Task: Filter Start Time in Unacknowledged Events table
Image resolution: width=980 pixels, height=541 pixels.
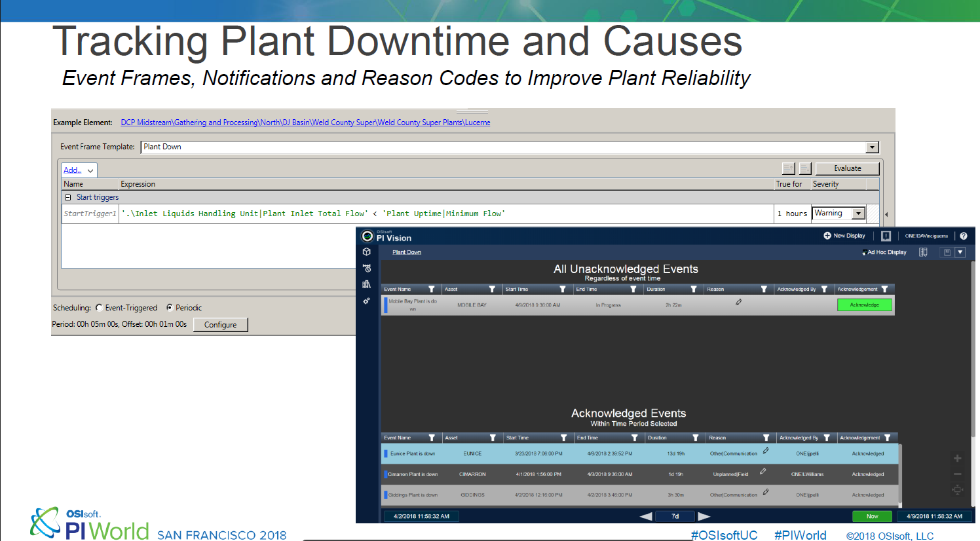Action: click(562, 289)
